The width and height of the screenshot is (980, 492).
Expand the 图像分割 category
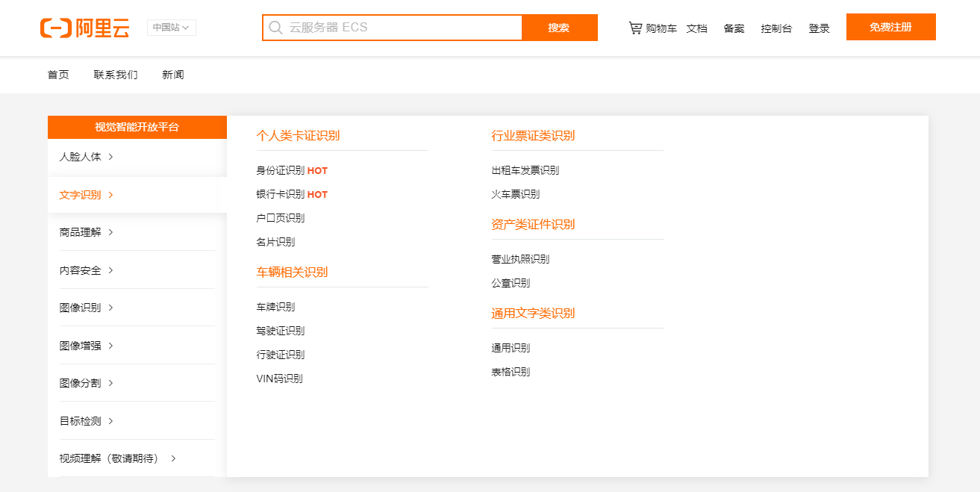[137, 383]
